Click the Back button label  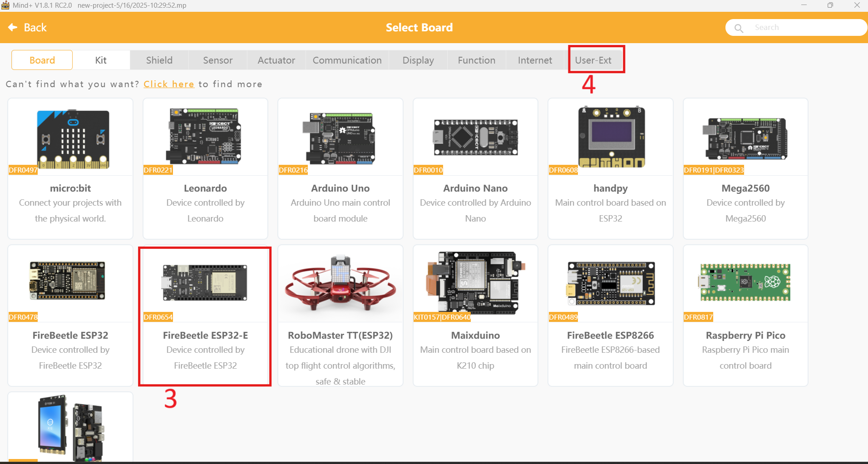tap(35, 28)
